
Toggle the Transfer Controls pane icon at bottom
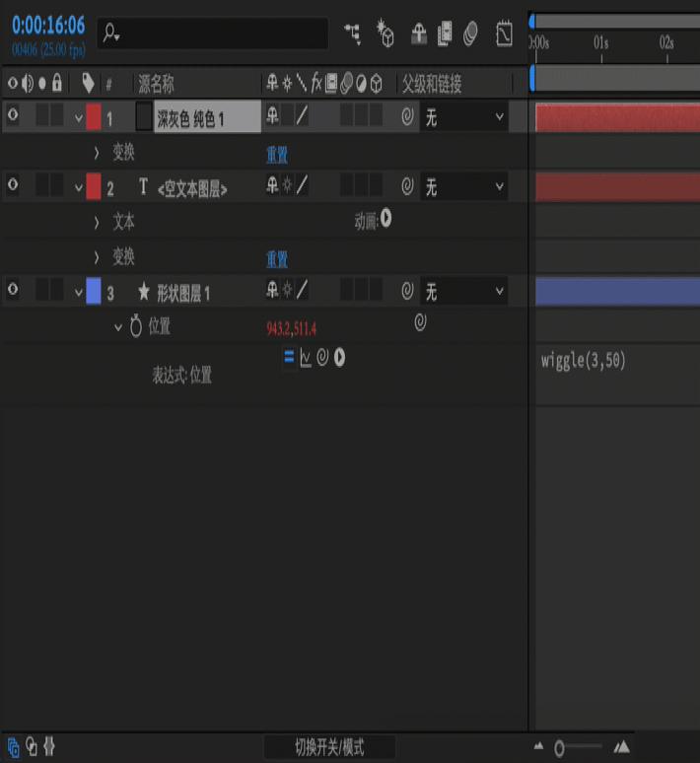pos(32,746)
